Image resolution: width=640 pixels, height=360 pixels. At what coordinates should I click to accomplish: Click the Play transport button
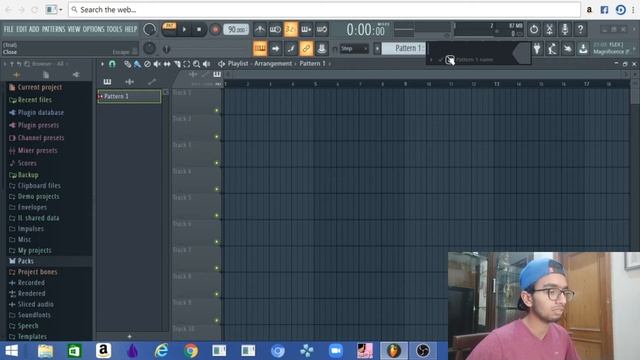(x=184, y=29)
